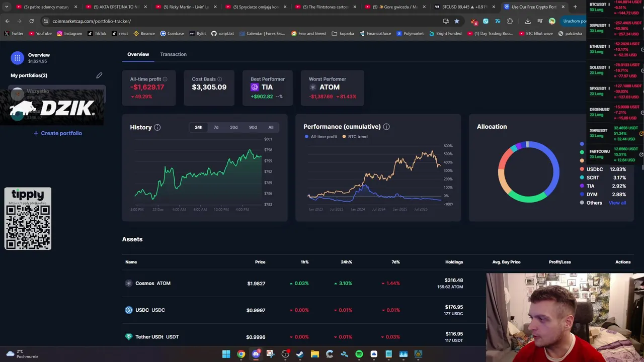This screenshot has width=644, height=362.
Task: Click the Cost Basis info icon
Action: click(x=219, y=79)
